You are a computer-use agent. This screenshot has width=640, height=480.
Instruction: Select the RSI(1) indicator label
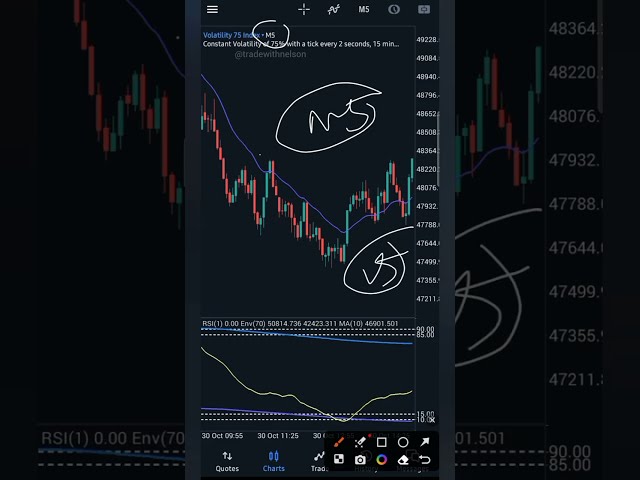tap(220, 324)
